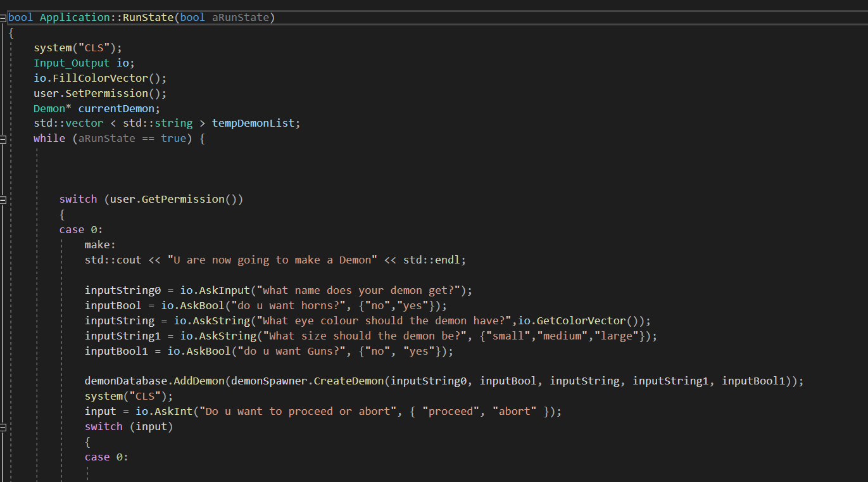Click the Application class name in the signature
868x482 pixels.
[x=75, y=17]
